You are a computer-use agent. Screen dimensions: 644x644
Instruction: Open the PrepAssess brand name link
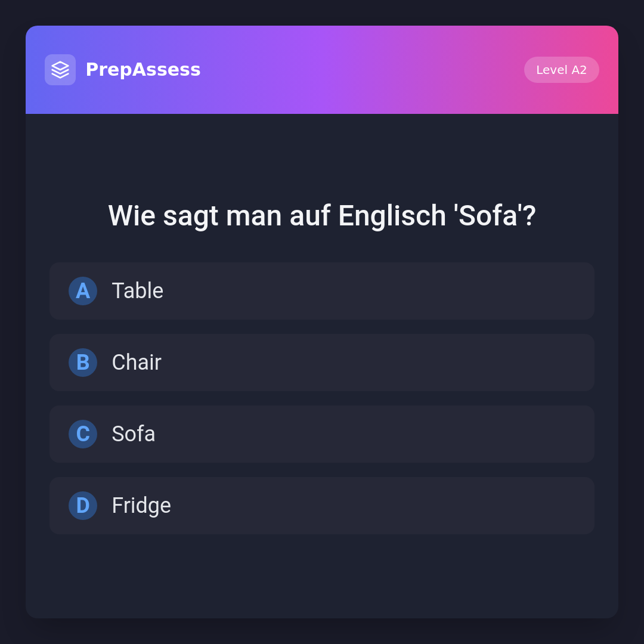[x=143, y=70]
